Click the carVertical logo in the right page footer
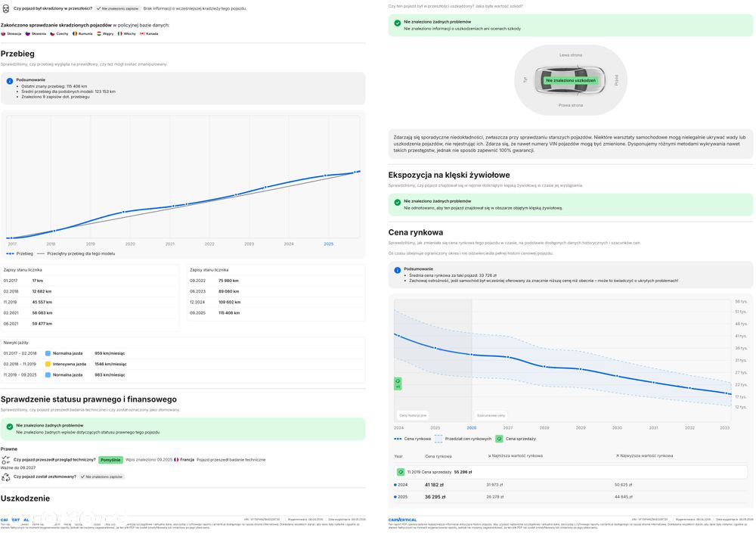The image size is (756, 534). 403,520
